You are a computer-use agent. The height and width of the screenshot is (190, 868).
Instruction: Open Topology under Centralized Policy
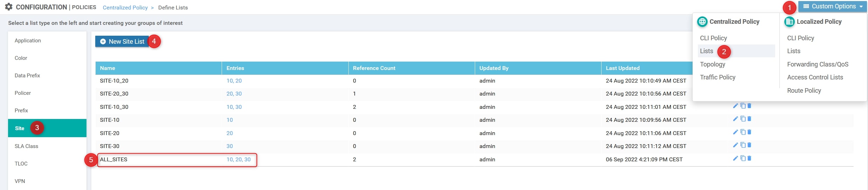coord(712,64)
